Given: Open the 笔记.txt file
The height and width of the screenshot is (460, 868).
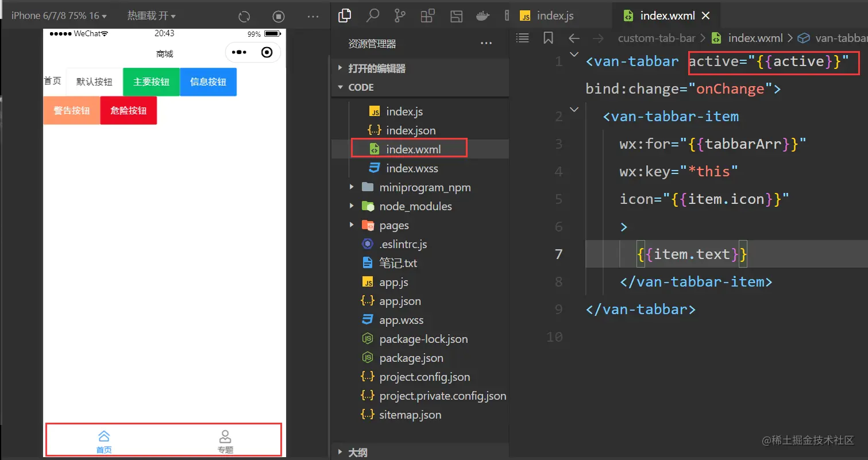Looking at the screenshot, I should tap(420, 263).
